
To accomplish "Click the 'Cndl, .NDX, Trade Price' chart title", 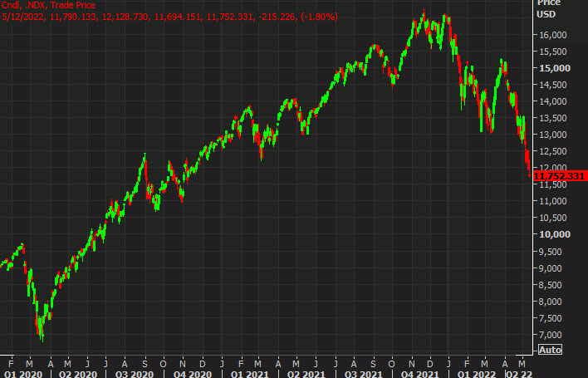I will coord(48,5).
